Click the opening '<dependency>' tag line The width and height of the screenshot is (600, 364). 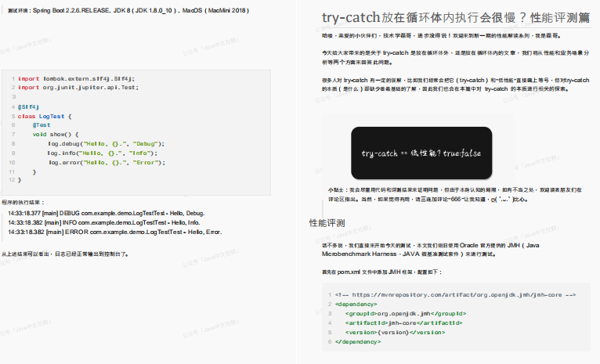356,305
